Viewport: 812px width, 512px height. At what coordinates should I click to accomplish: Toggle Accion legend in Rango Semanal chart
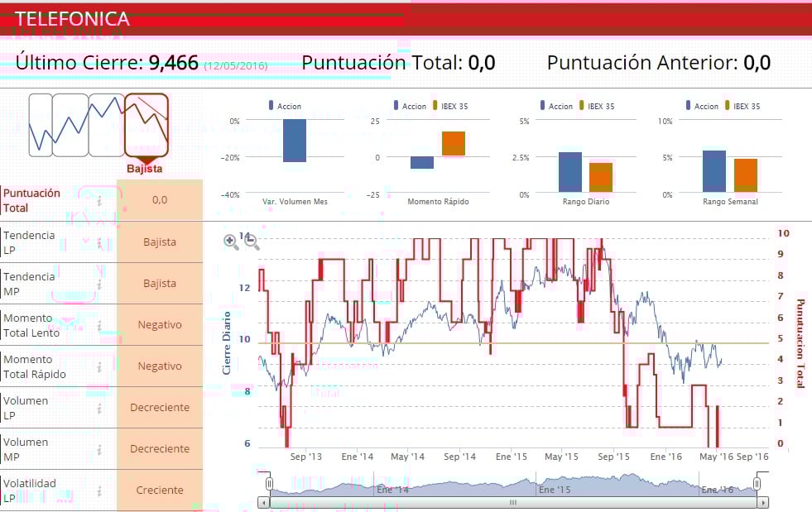click(x=702, y=106)
